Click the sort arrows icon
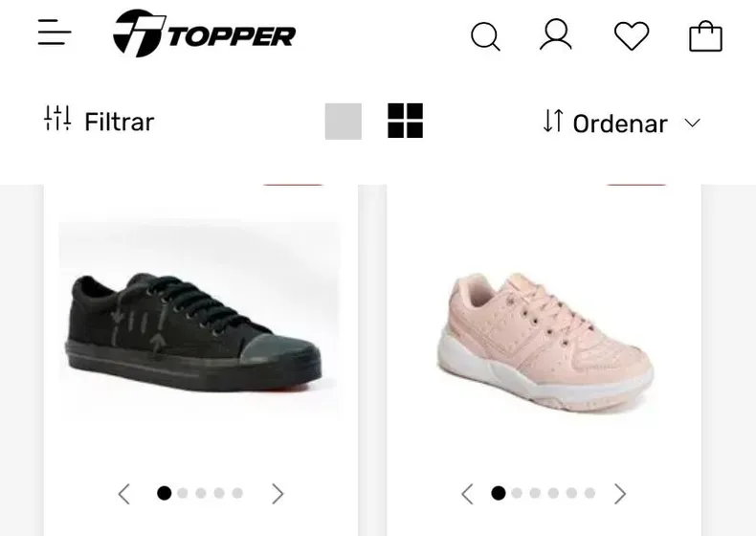The height and width of the screenshot is (536, 756). pyautogui.click(x=552, y=121)
